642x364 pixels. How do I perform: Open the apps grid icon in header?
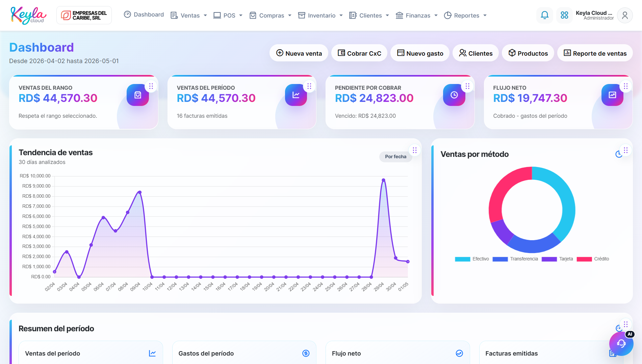tap(564, 15)
